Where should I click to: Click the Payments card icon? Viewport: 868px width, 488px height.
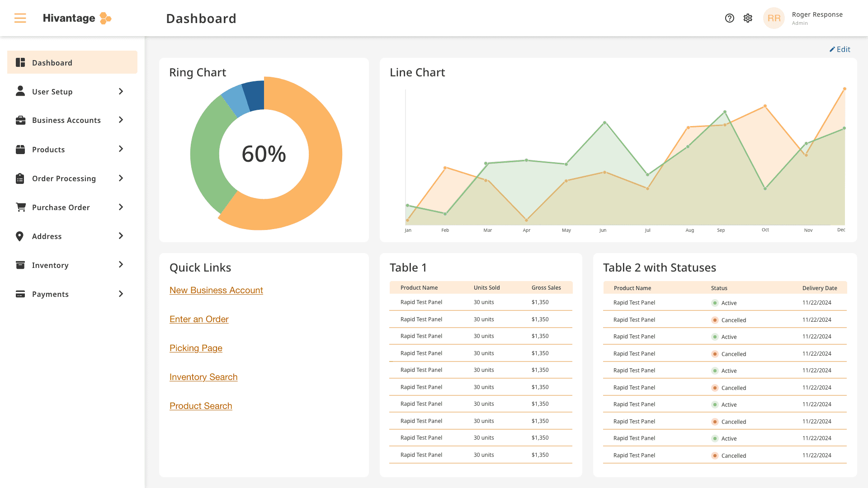[x=20, y=294]
